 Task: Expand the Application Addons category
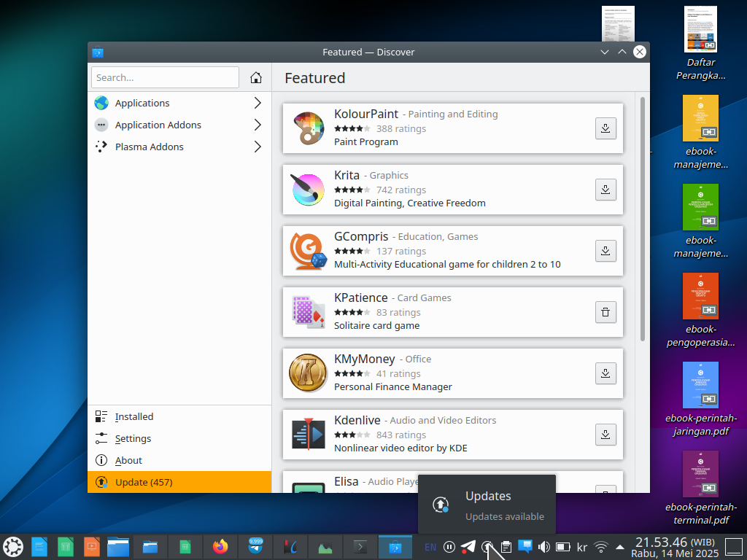point(179,125)
